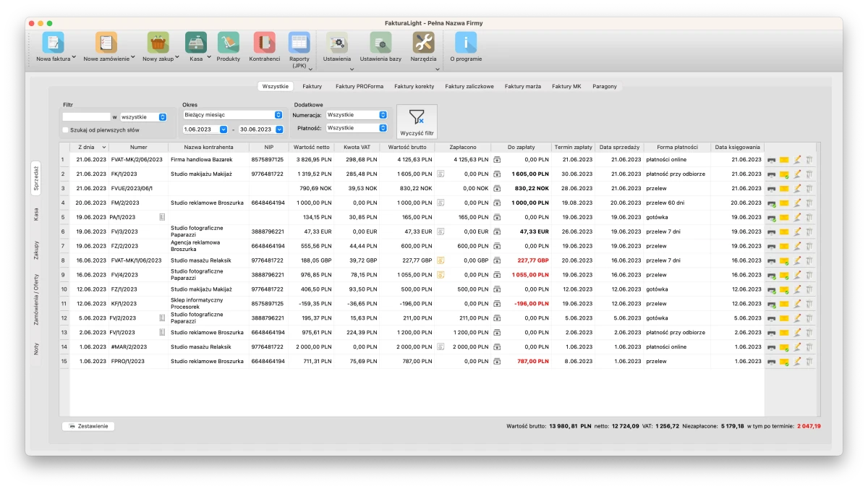The height and width of the screenshot is (489, 868).
Task: Click into the Filtr search field
Action: (86, 116)
